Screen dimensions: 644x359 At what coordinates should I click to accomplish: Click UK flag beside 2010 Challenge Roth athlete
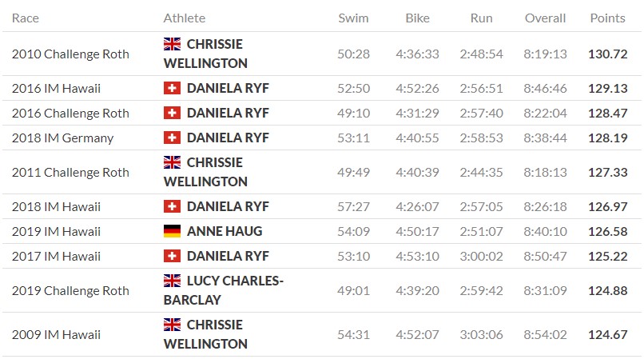coord(172,44)
